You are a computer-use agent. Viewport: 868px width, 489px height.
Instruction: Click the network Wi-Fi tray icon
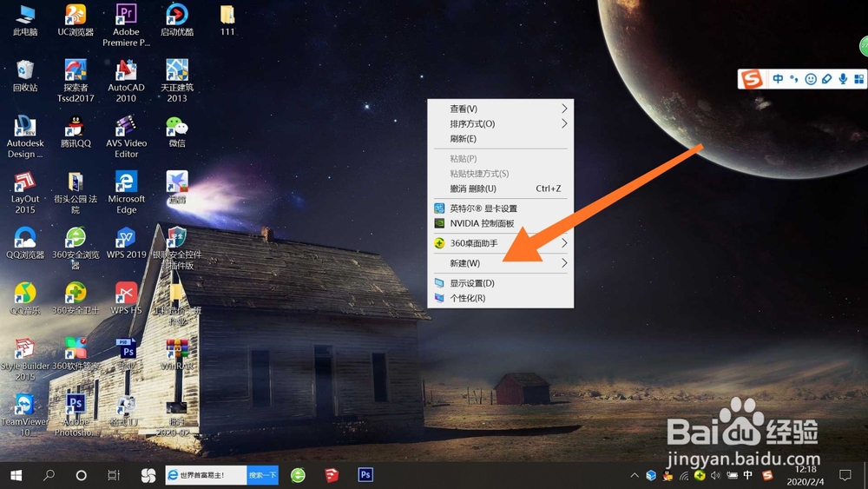tap(684, 475)
